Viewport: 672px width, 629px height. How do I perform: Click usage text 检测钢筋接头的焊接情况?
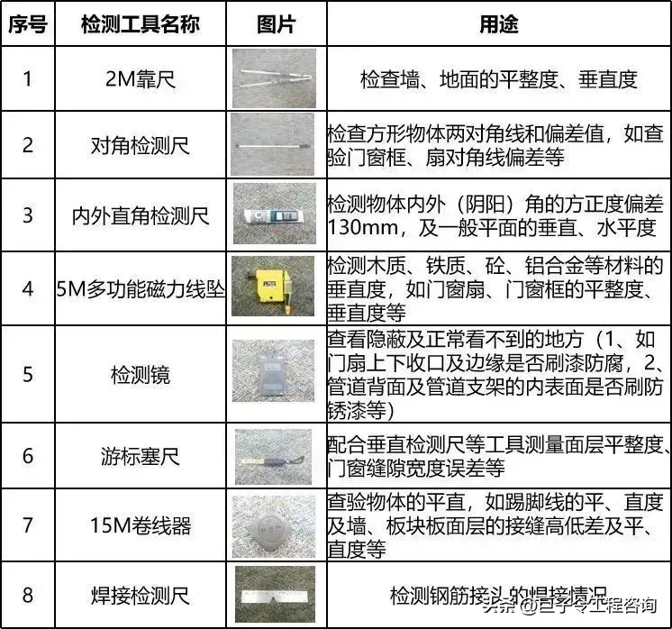[499, 595]
